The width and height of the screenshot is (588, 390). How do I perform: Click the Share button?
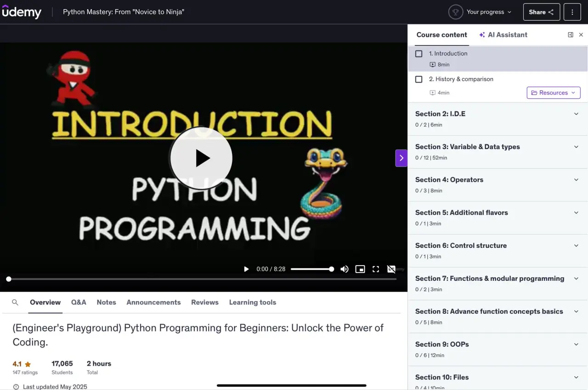pyautogui.click(x=542, y=12)
